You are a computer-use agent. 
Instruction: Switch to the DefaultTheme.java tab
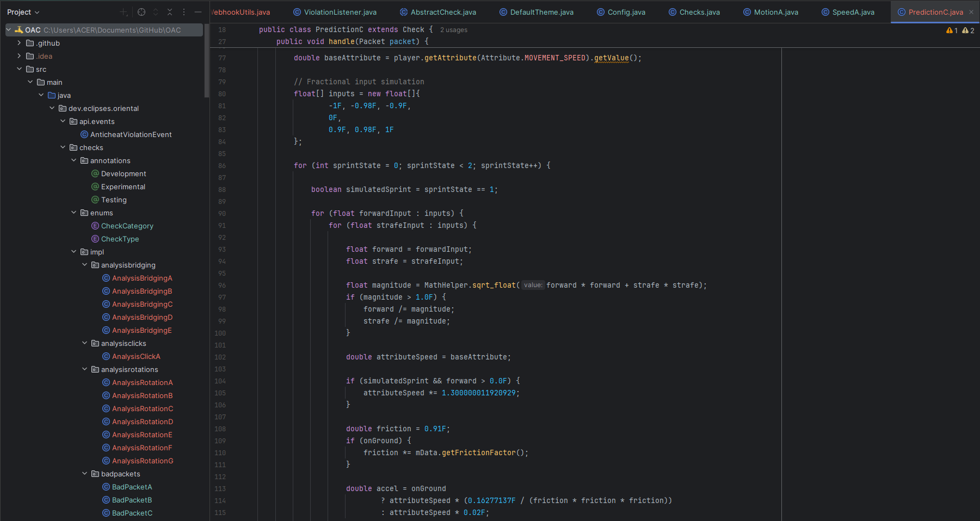click(x=537, y=12)
